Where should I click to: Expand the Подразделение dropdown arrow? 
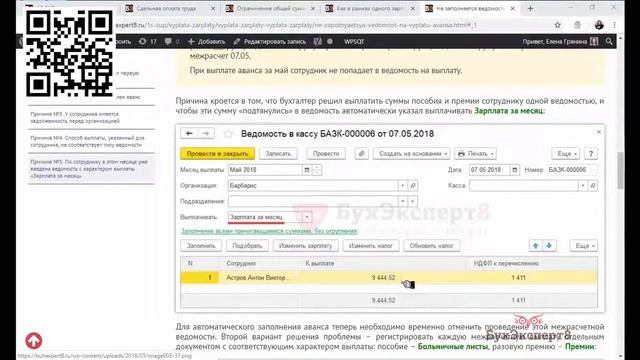pyautogui.click(x=402, y=201)
